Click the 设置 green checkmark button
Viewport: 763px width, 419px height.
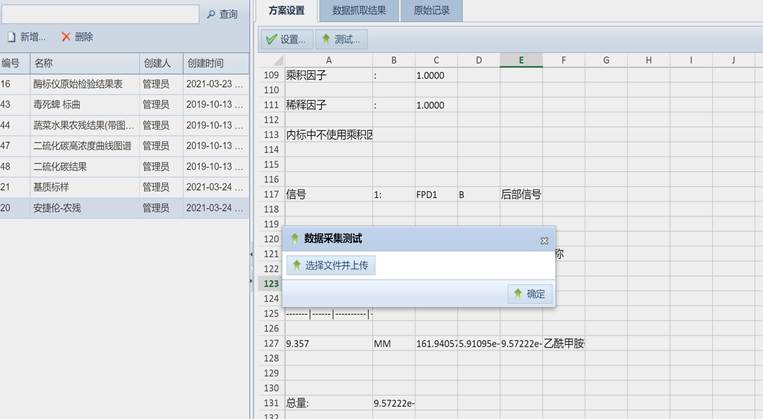click(285, 40)
